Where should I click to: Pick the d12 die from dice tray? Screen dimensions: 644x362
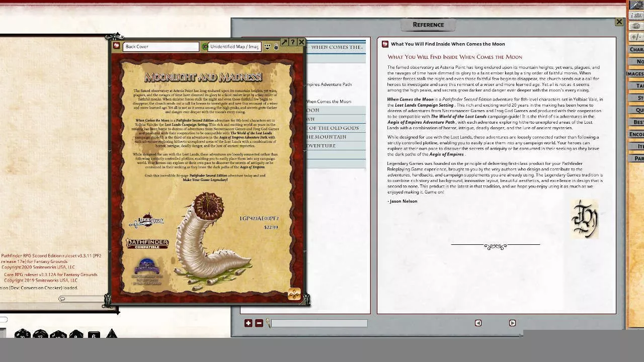(x=40, y=334)
